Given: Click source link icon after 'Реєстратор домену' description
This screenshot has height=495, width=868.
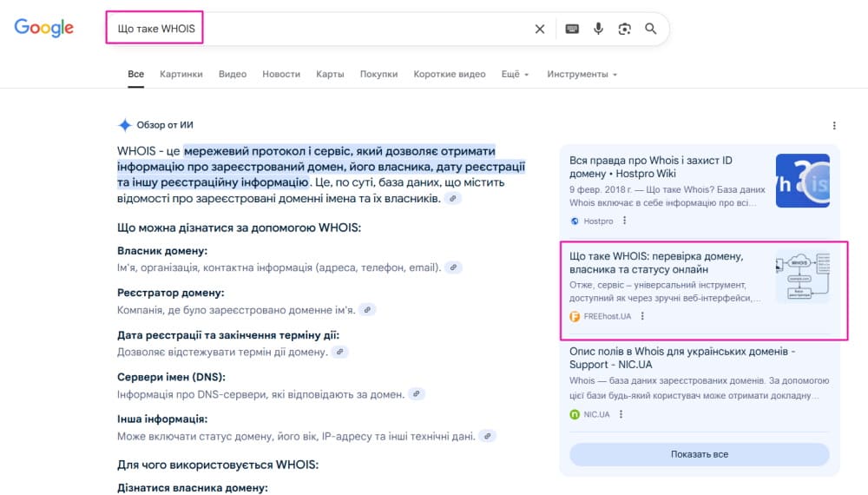Looking at the screenshot, I should [367, 310].
